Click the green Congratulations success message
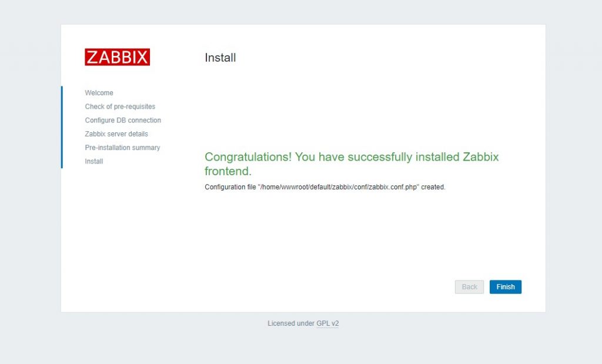 click(x=352, y=164)
